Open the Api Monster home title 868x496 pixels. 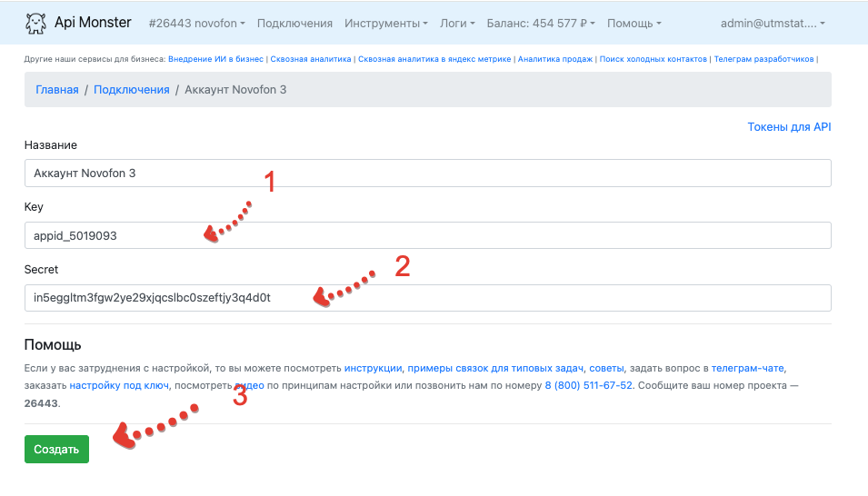[93, 23]
